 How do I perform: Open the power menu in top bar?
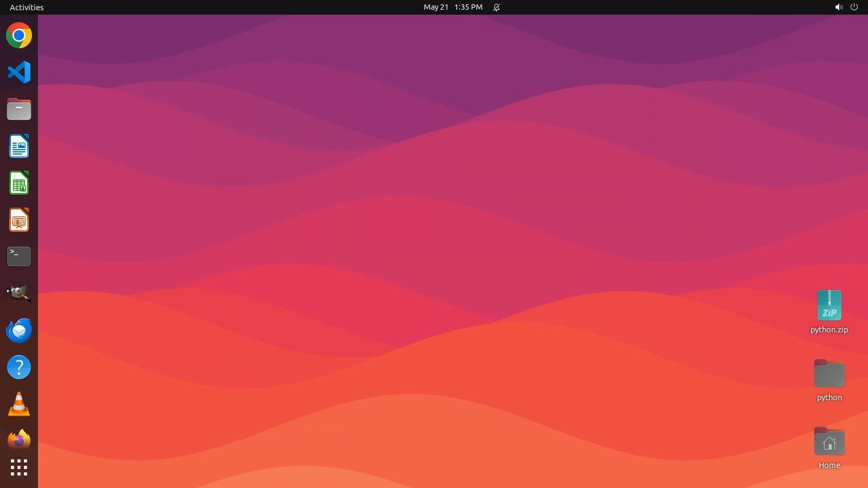[x=854, y=7]
